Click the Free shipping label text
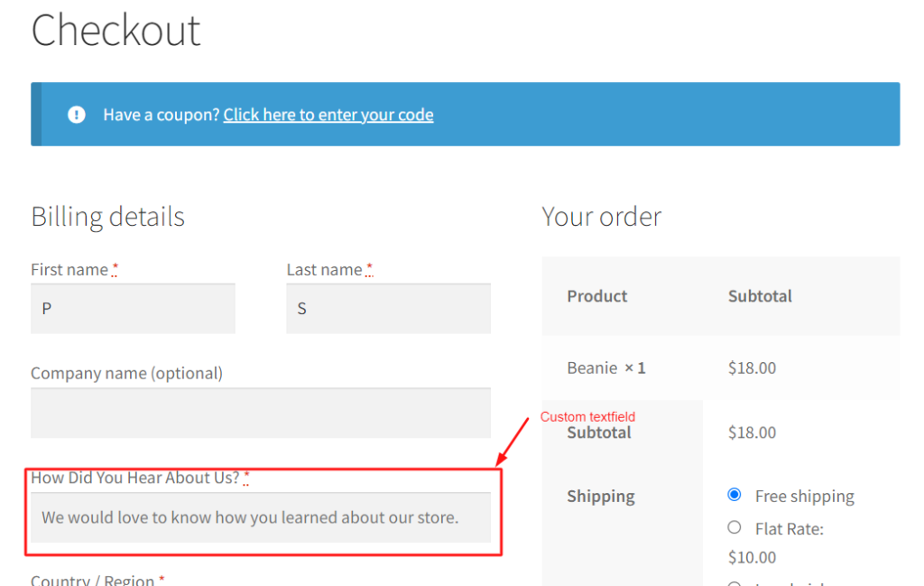The image size is (924, 586). click(x=804, y=497)
